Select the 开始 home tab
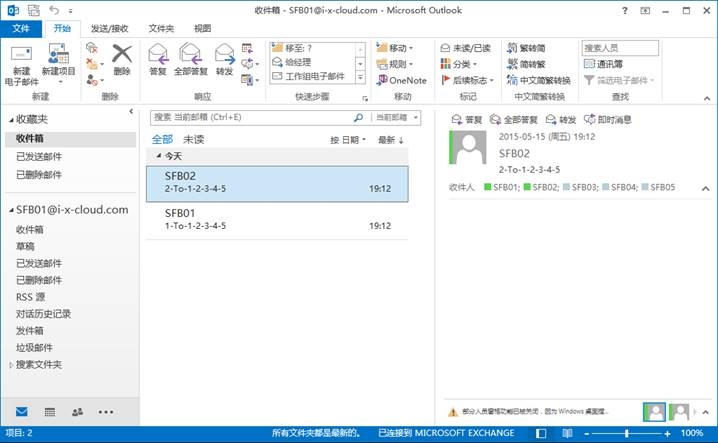This screenshot has height=443, width=718. (x=62, y=28)
